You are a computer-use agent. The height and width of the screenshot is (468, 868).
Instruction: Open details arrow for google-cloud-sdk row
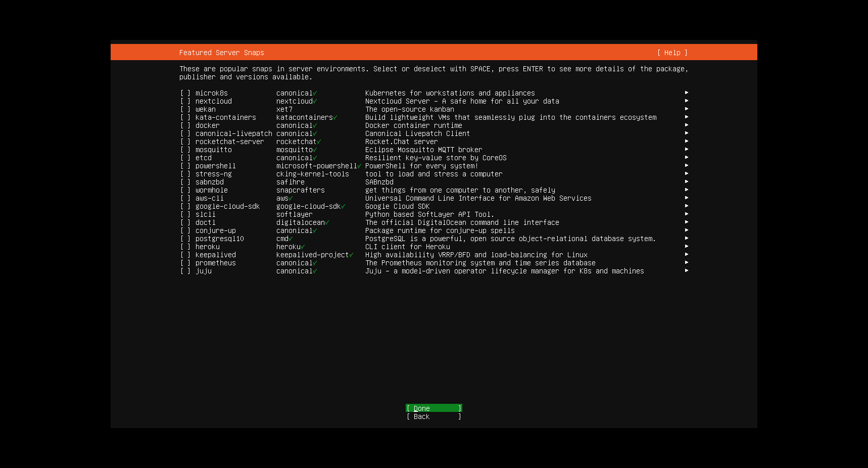[687, 206]
